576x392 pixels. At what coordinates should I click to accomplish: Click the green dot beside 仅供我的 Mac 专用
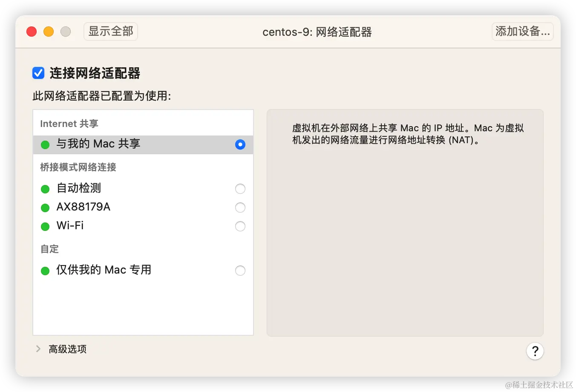45,270
